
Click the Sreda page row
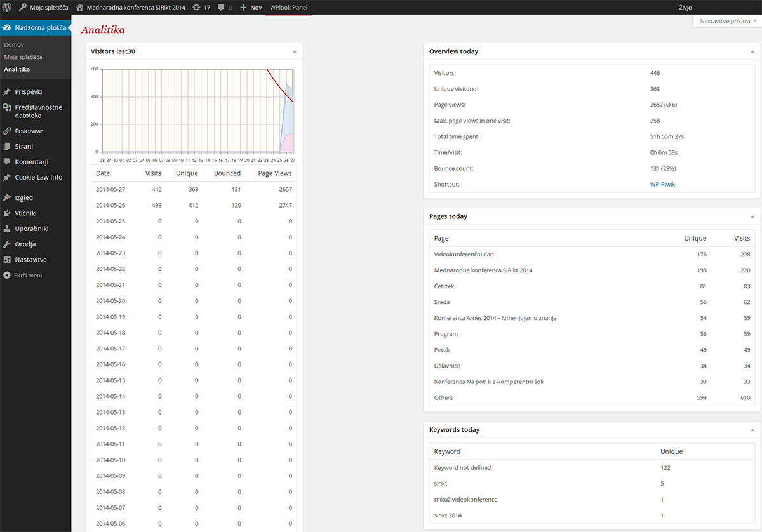pos(592,302)
